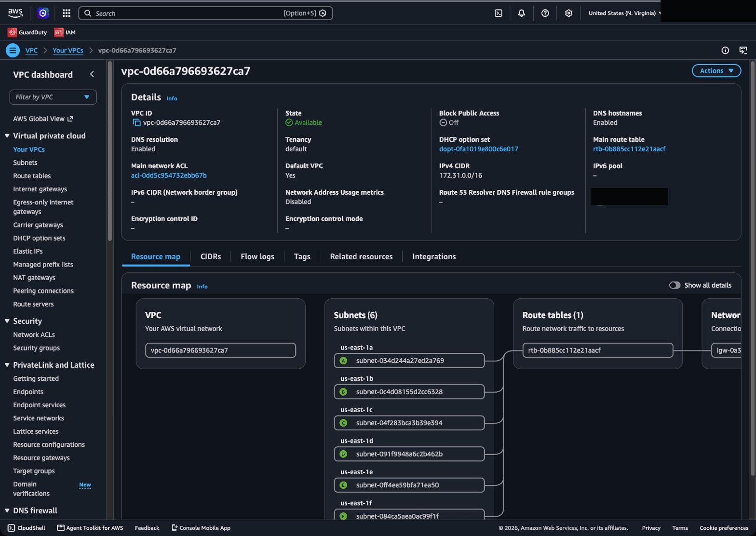Open the GuardDuty favorite shortcut

(x=27, y=32)
